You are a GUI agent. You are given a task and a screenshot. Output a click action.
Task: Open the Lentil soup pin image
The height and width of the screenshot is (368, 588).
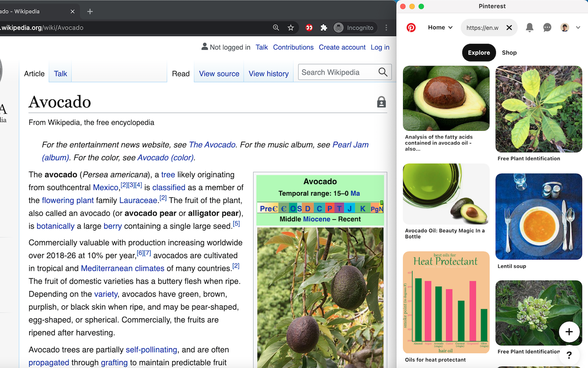point(539,217)
